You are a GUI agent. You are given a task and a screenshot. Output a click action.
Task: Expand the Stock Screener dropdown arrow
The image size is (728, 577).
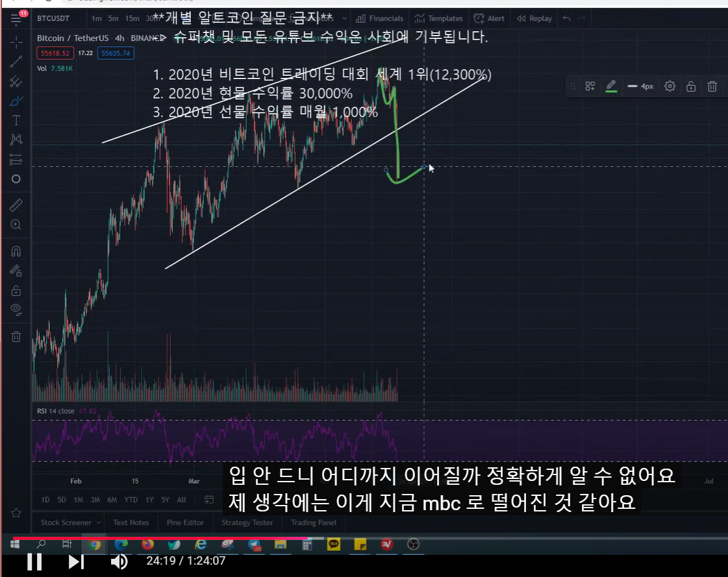[99, 522]
